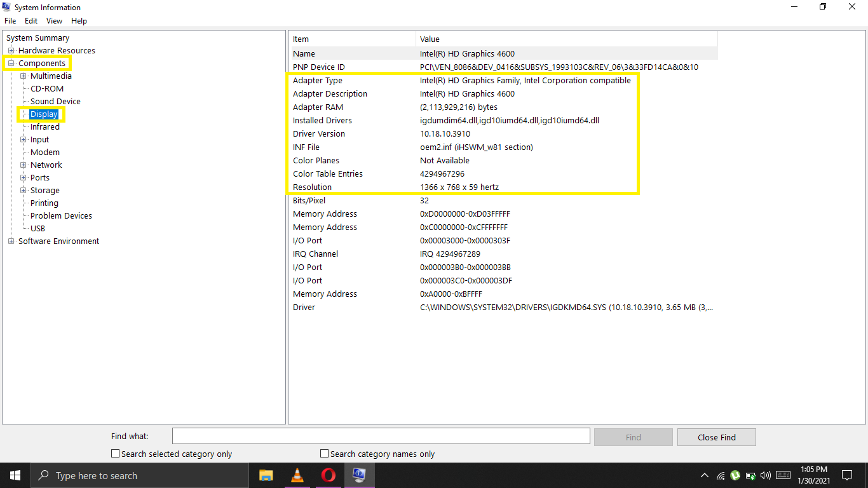Select Printing in the tree
The width and height of the screenshot is (868, 488).
[x=44, y=203]
